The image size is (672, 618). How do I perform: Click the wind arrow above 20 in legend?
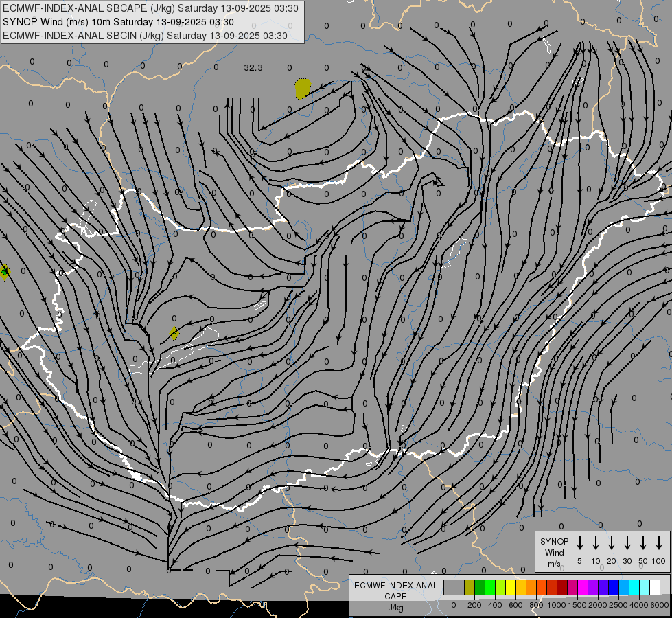click(x=612, y=542)
